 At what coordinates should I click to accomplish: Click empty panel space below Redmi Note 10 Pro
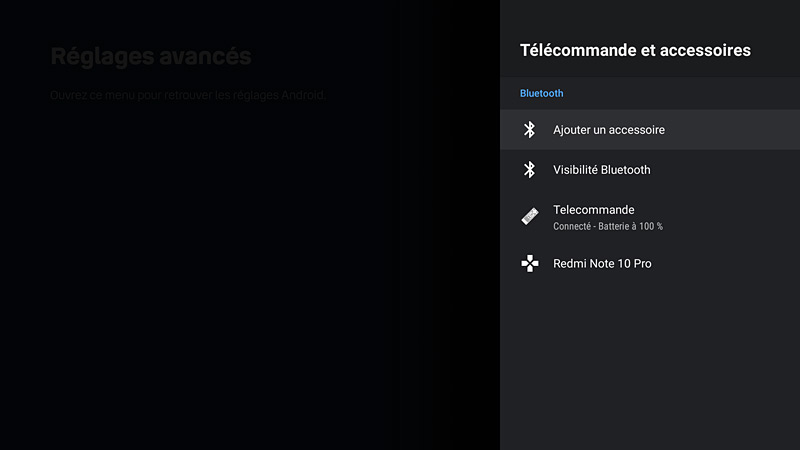(650, 367)
